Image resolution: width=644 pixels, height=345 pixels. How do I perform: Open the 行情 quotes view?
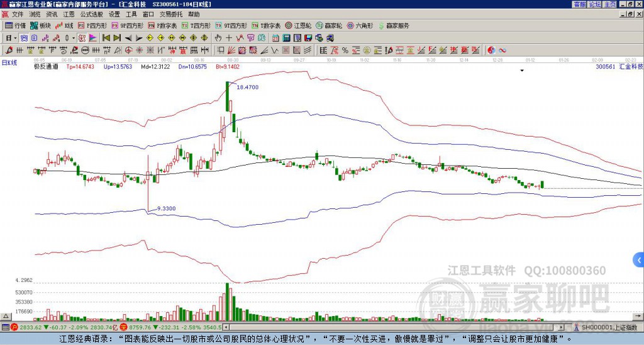click(16, 25)
